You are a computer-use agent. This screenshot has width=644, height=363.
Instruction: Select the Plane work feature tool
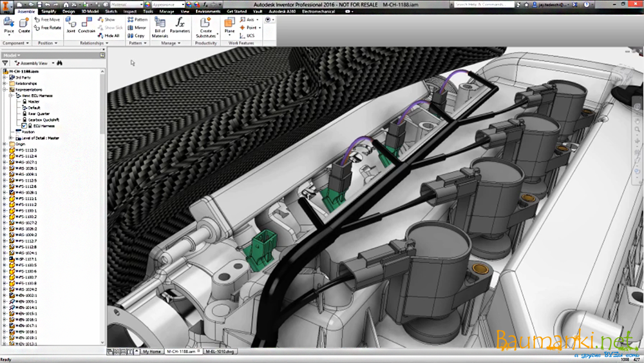click(229, 25)
